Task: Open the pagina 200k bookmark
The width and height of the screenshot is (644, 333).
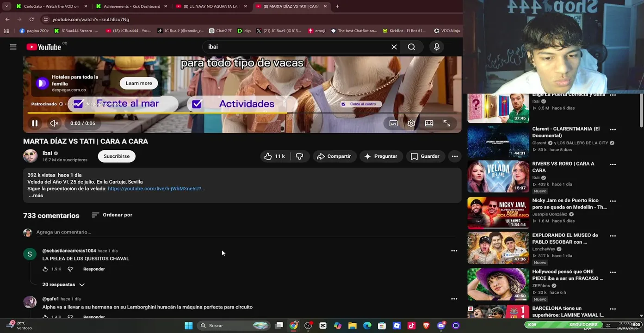Action: [34, 31]
